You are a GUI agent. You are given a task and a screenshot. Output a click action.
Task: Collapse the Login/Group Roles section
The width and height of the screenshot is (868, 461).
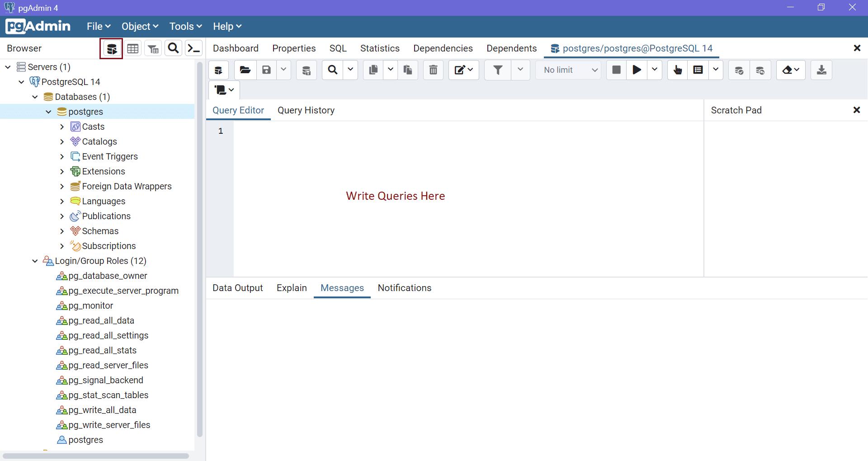(x=35, y=261)
